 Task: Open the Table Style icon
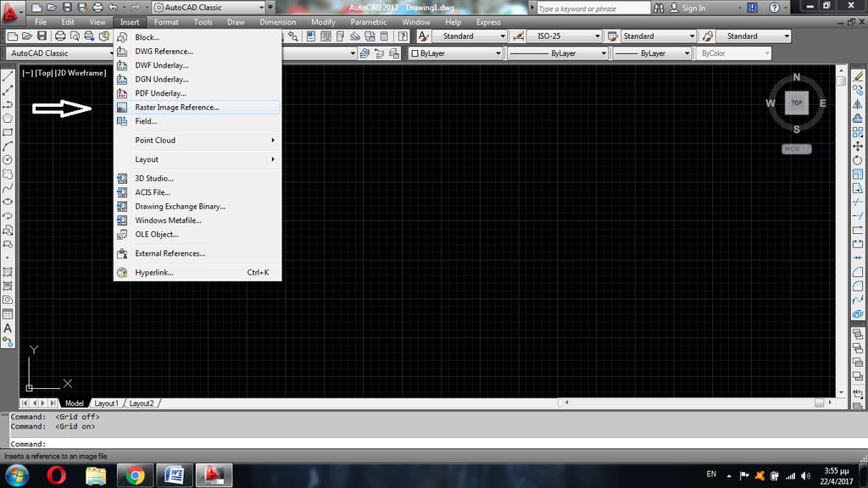point(613,36)
